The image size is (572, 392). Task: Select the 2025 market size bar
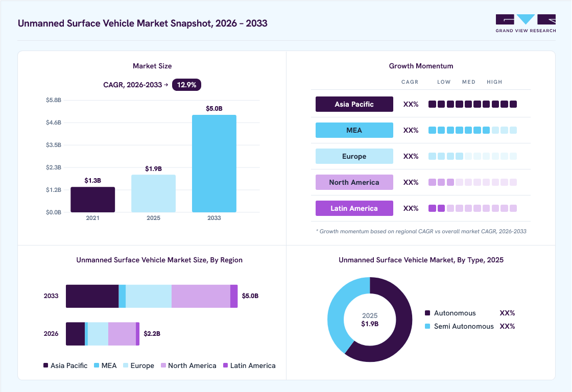pyautogui.click(x=154, y=193)
